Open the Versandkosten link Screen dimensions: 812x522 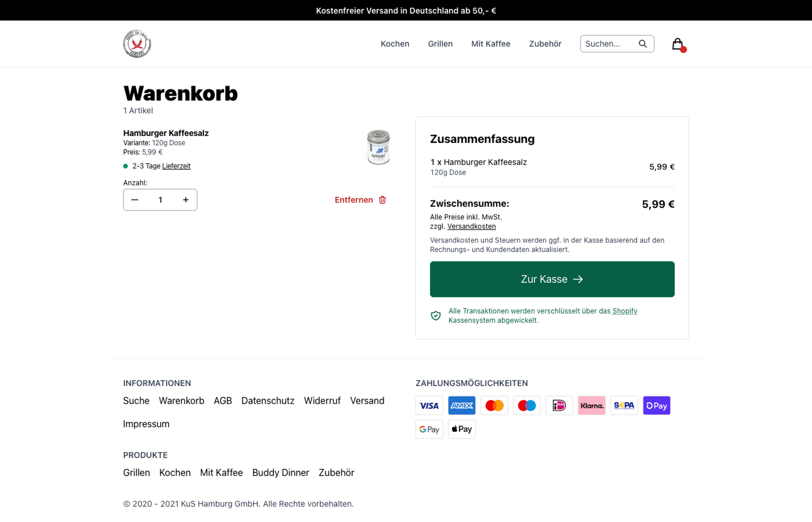pos(471,226)
